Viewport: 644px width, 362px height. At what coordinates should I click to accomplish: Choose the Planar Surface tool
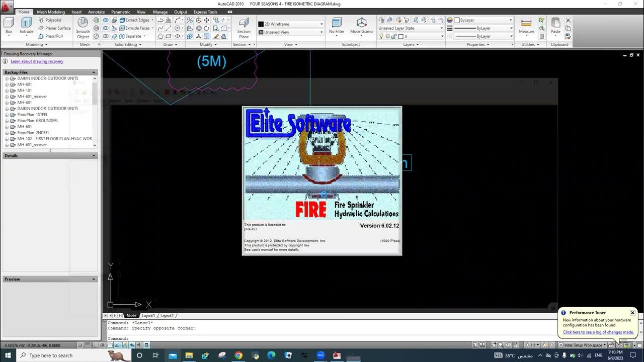(54, 28)
